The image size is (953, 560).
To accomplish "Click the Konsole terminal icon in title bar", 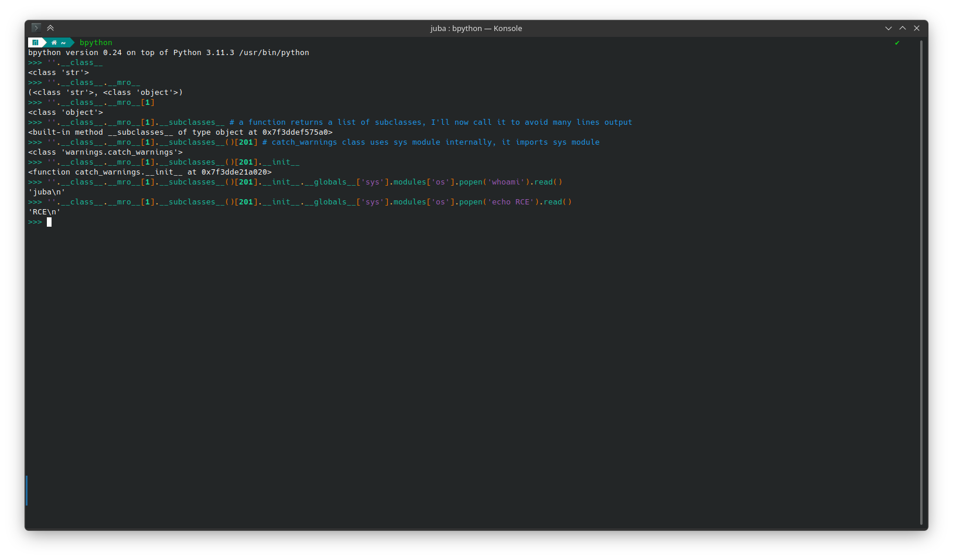I will coord(36,28).
